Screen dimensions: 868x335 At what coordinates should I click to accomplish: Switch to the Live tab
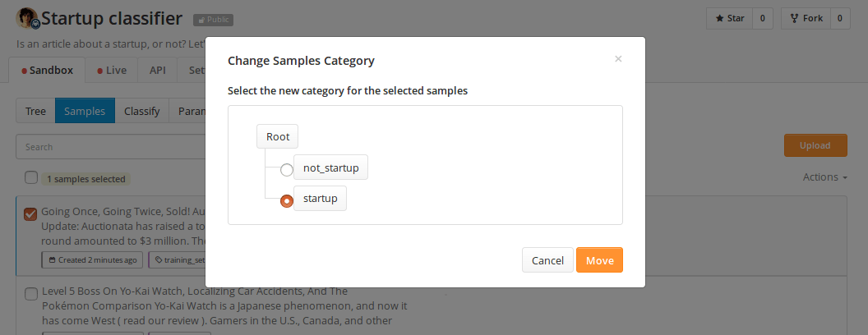[111, 71]
